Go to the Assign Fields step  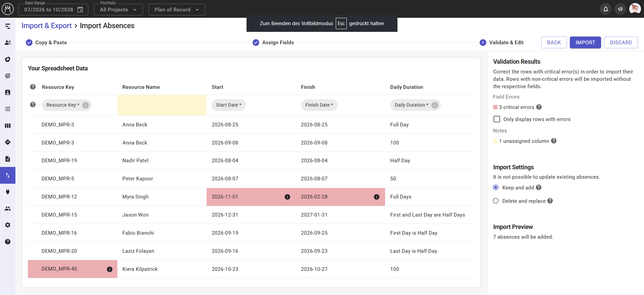pos(273,43)
